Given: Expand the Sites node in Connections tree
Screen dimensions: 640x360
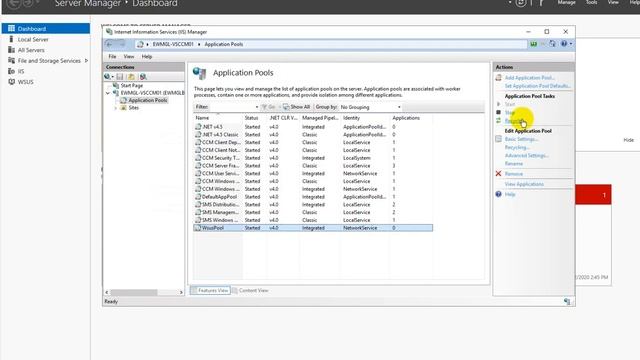Looking at the screenshot, I should click(116, 108).
